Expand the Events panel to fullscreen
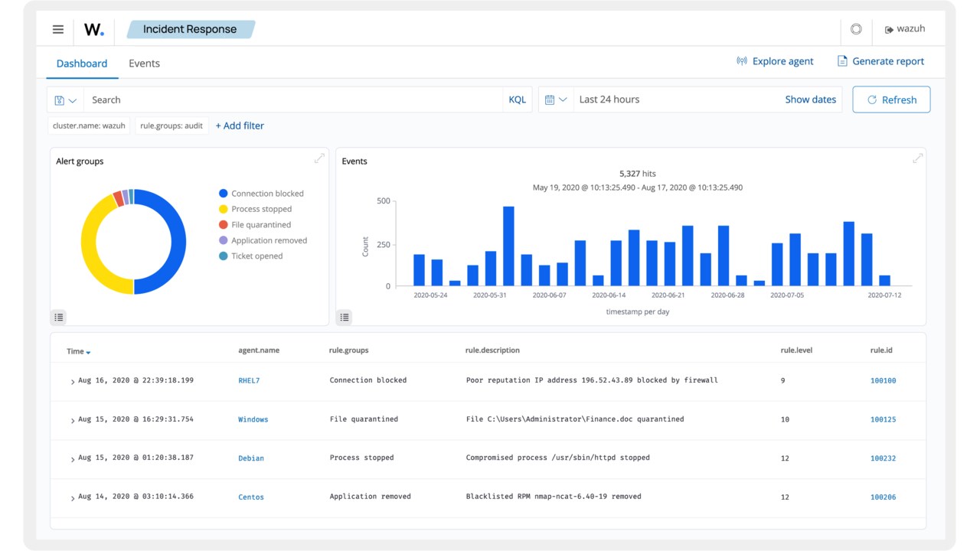This screenshot has height=551, width=980. (917, 158)
